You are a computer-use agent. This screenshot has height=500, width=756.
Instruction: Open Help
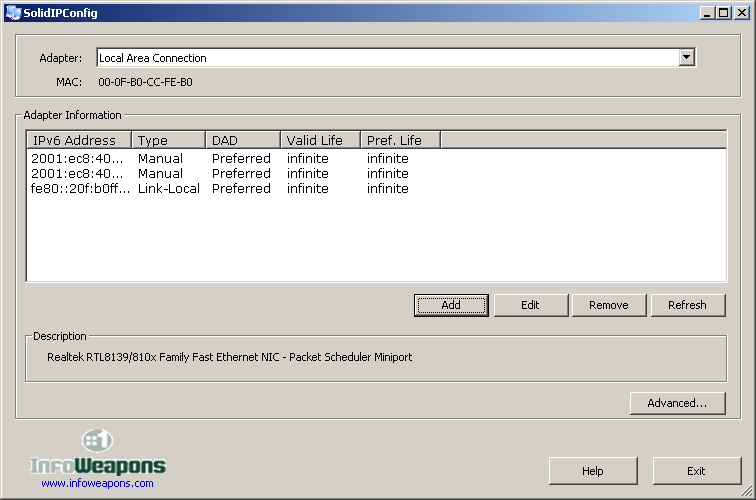pos(593,471)
